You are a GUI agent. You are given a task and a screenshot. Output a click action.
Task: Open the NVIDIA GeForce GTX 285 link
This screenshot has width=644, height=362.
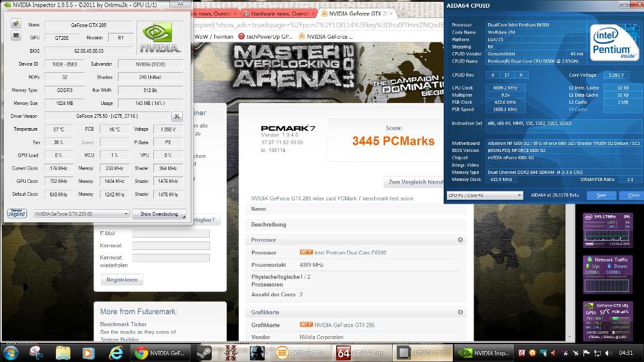tap(345, 325)
